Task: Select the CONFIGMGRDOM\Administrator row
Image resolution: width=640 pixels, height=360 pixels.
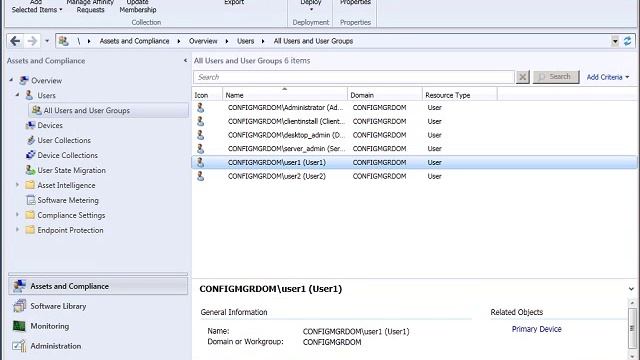Action: (x=414, y=108)
